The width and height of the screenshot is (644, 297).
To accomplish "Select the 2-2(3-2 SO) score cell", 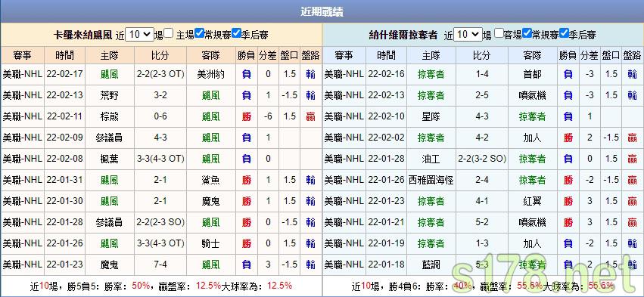I will 482,159.
